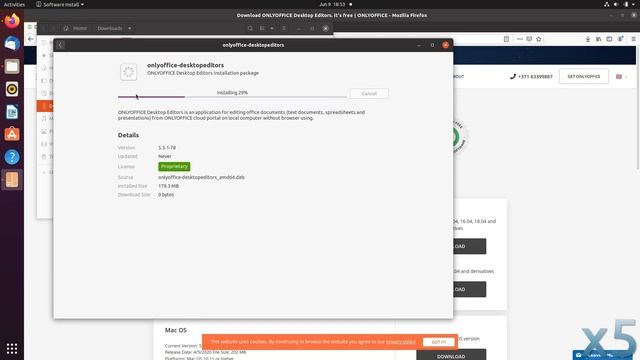The height and width of the screenshot is (360, 640).
Task: Click the Download Size value 0 bytes
Action: 166,195
